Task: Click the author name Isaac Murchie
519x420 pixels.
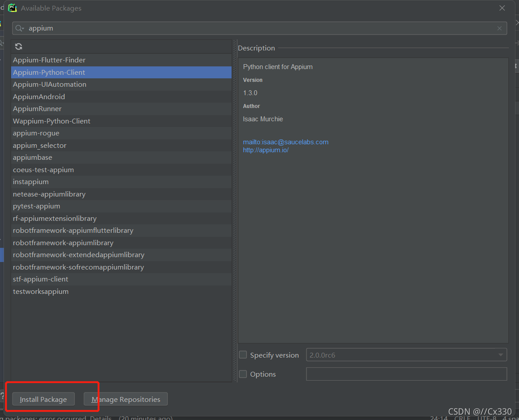Action: pos(263,119)
